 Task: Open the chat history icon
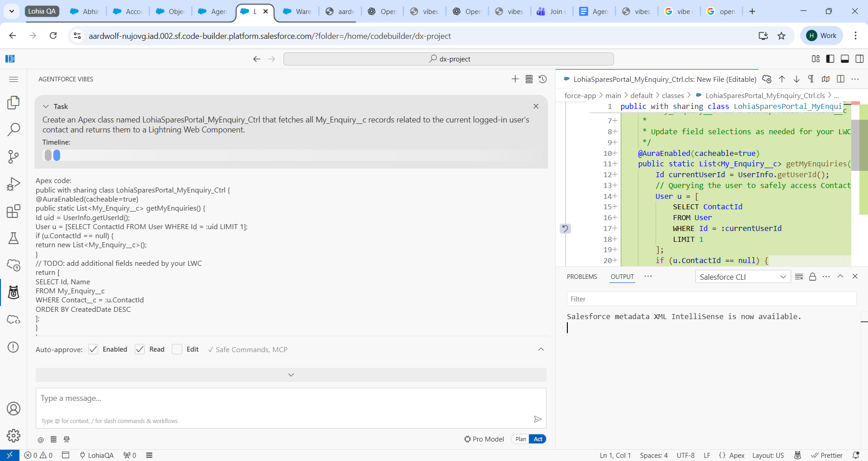click(543, 79)
